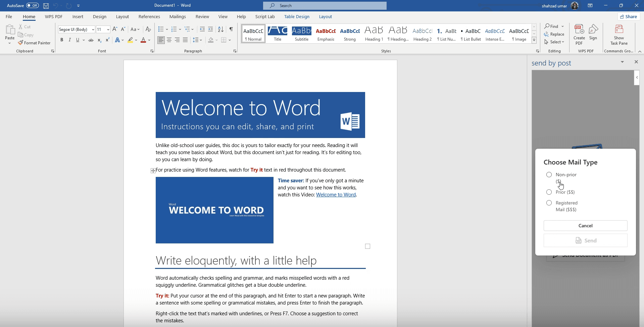
Task: Click the Save icon in title bar
Action: coord(46,6)
